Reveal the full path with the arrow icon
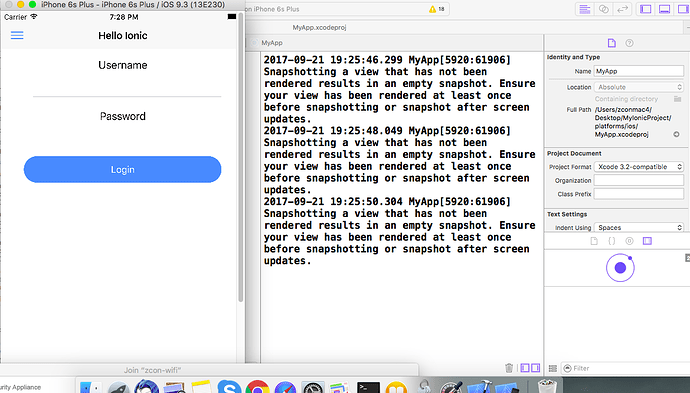 pos(676,134)
